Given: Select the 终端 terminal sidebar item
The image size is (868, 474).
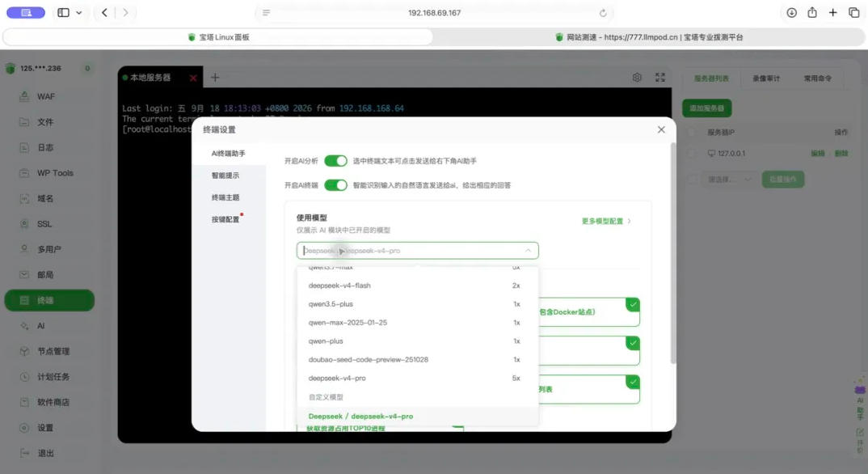Looking at the screenshot, I should (x=49, y=300).
